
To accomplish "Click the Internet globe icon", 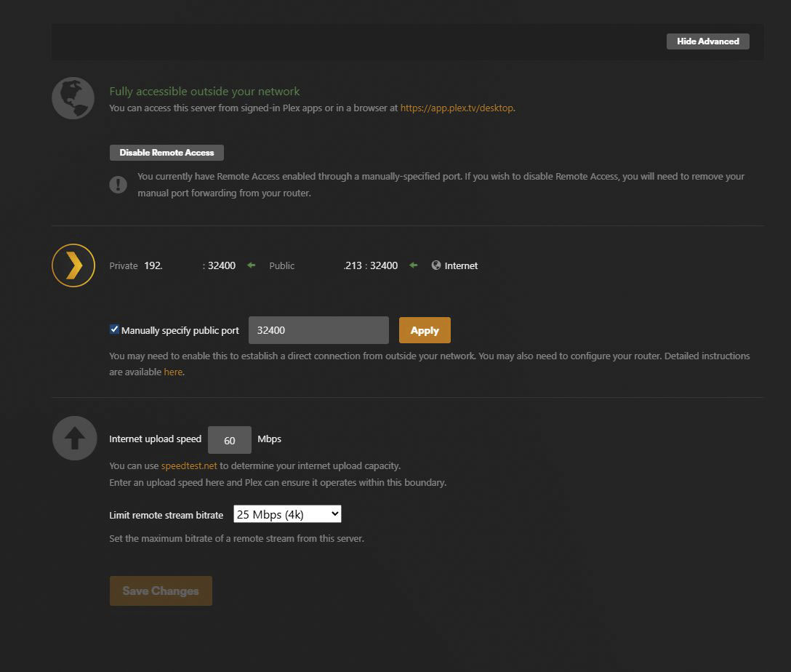I will [x=436, y=265].
